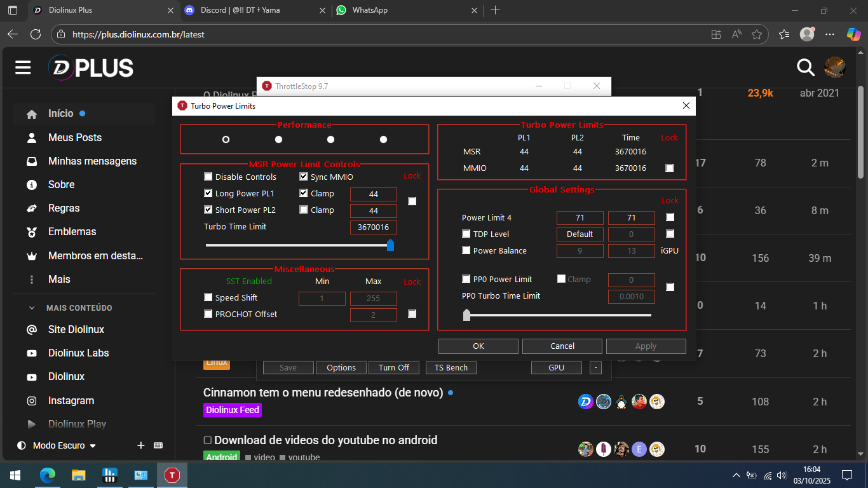This screenshot has width=868, height=488.
Task: Click the search magnifier icon
Action: (x=806, y=67)
